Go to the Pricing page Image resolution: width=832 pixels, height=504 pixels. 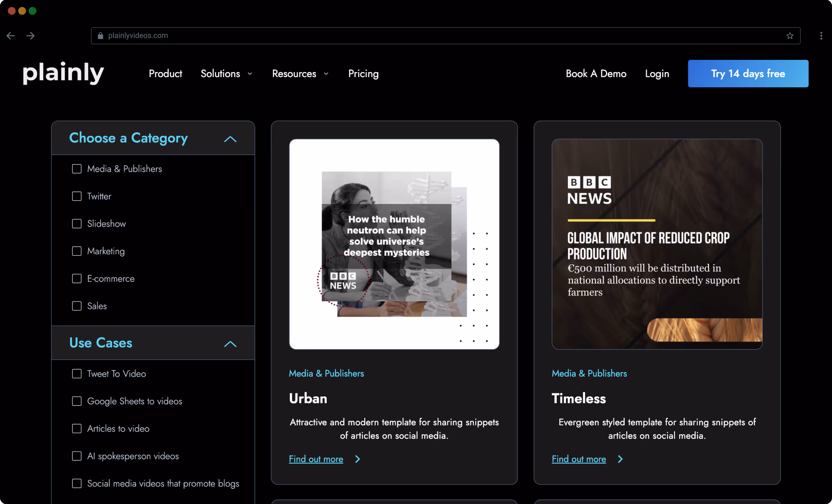363,73
